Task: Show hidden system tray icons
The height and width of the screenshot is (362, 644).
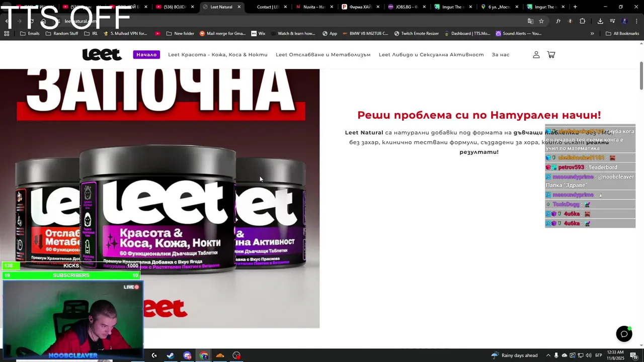Action: pyautogui.click(x=548, y=355)
